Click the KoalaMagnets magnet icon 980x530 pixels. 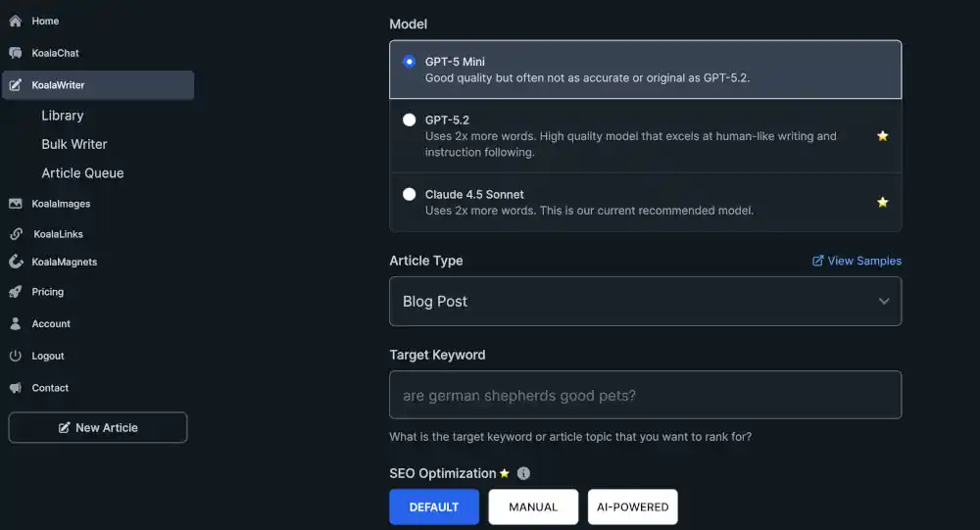pyautogui.click(x=16, y=262)
